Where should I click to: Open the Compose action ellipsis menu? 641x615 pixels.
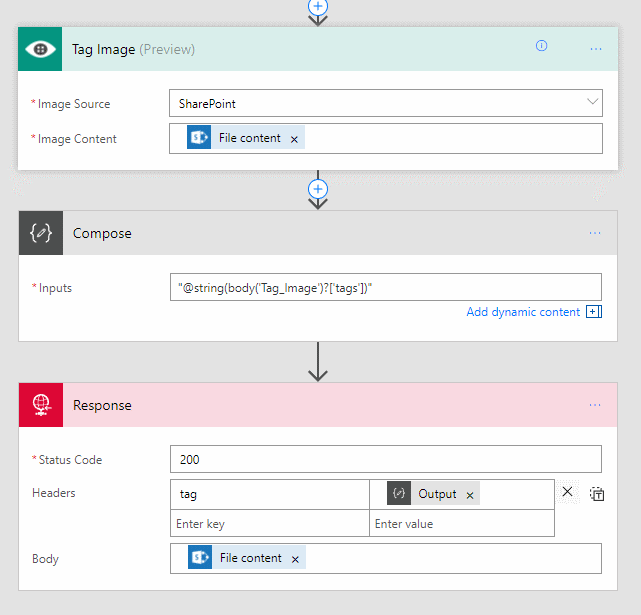[595, 233]
